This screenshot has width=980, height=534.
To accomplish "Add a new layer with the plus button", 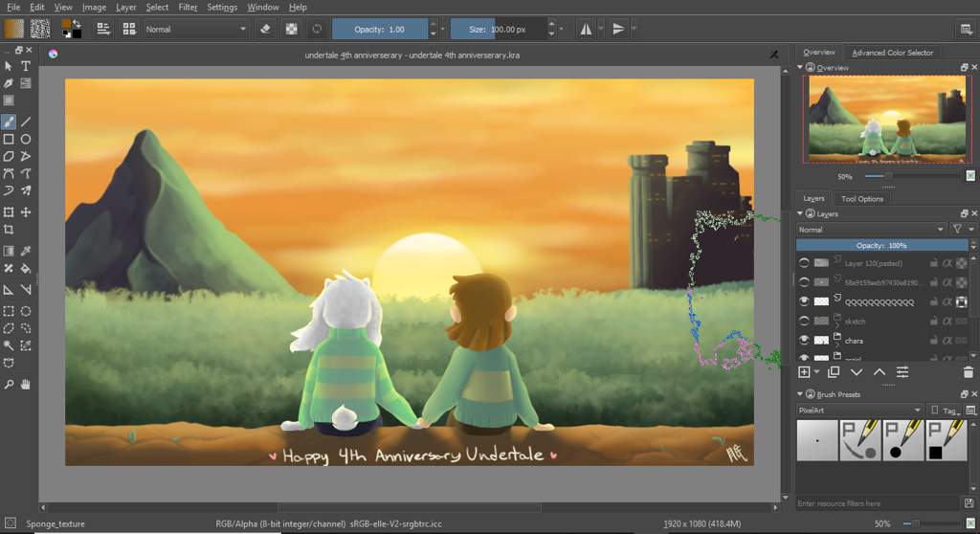I will click(804, 372).
